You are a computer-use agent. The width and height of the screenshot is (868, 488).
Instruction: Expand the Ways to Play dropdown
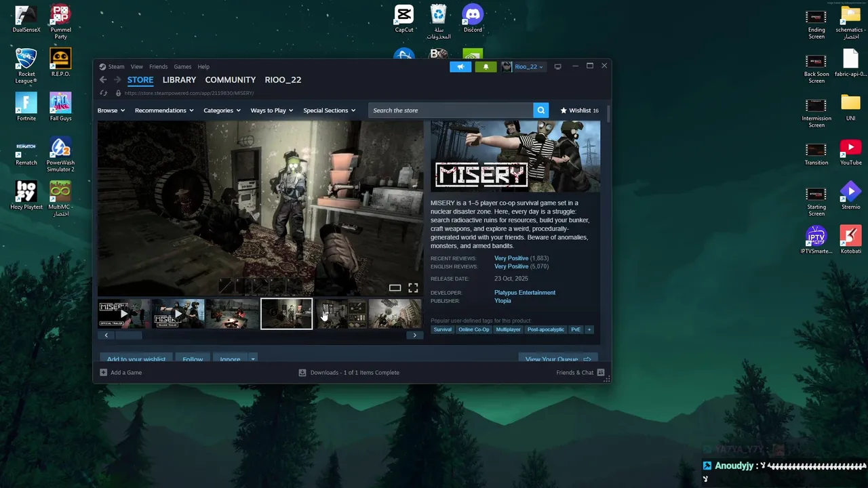[272, 110]
